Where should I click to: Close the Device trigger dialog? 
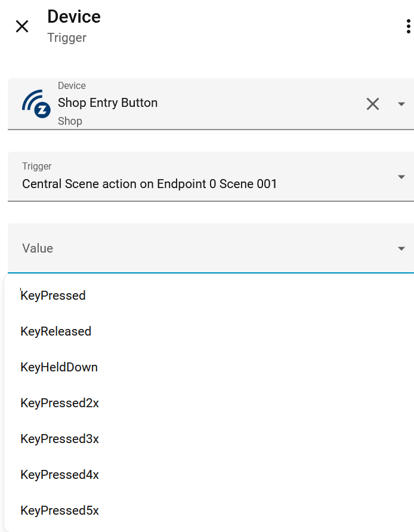coord(22,26)
